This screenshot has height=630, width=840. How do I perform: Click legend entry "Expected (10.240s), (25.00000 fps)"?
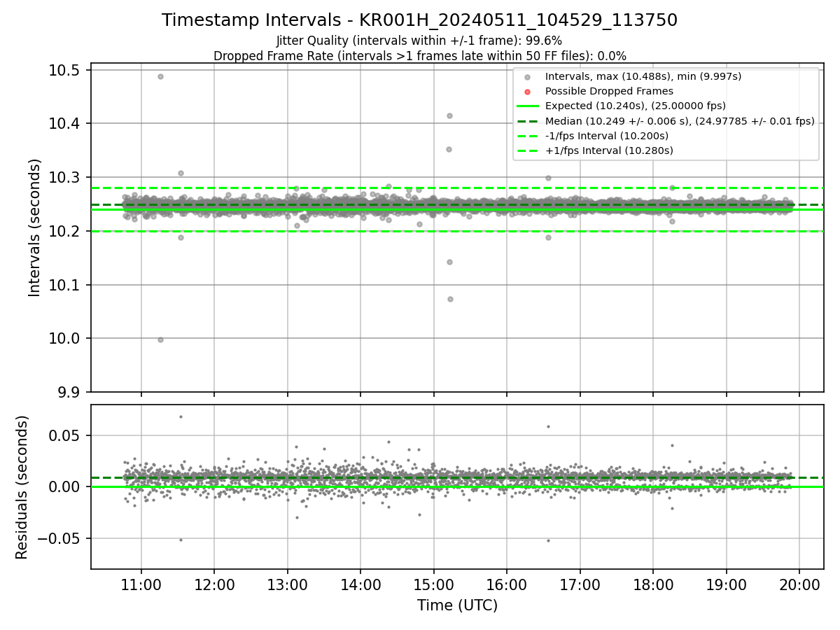click(x=636, y=106)
